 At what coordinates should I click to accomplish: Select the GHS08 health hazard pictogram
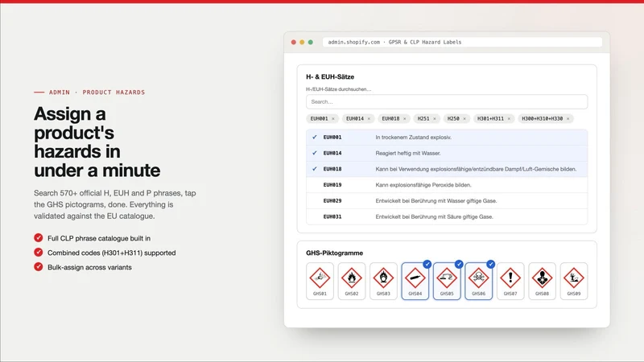click(x=542, y=281)
